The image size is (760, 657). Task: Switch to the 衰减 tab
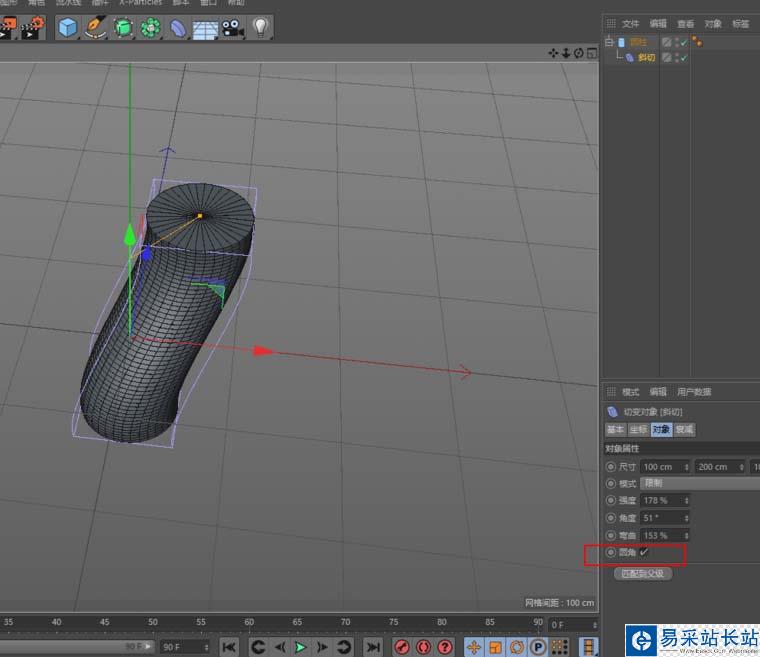[x=684, y=430]
